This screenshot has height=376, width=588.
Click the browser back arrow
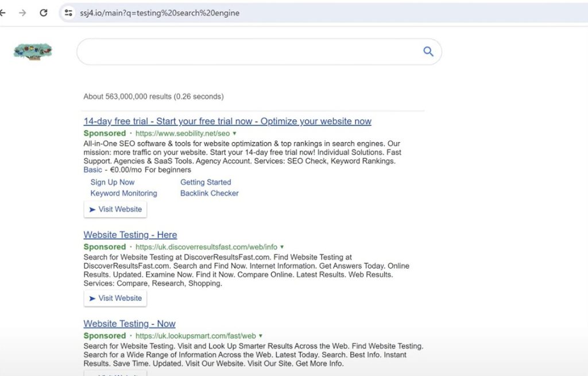(2, 13)
